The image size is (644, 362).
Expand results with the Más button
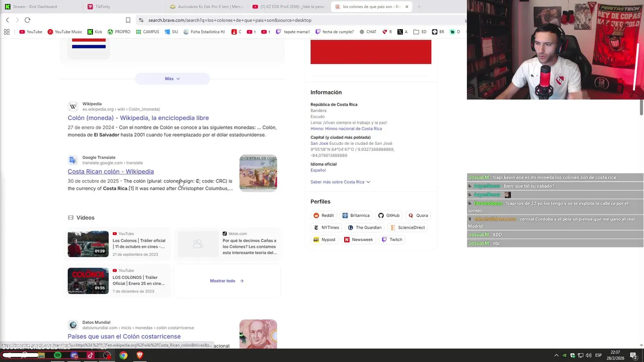[172, 78]
